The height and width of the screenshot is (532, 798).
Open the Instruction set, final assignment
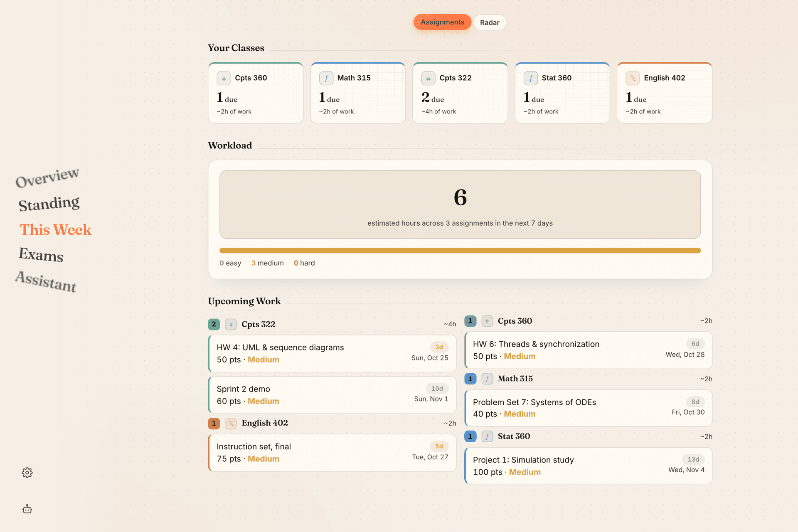tap(332, 453)
